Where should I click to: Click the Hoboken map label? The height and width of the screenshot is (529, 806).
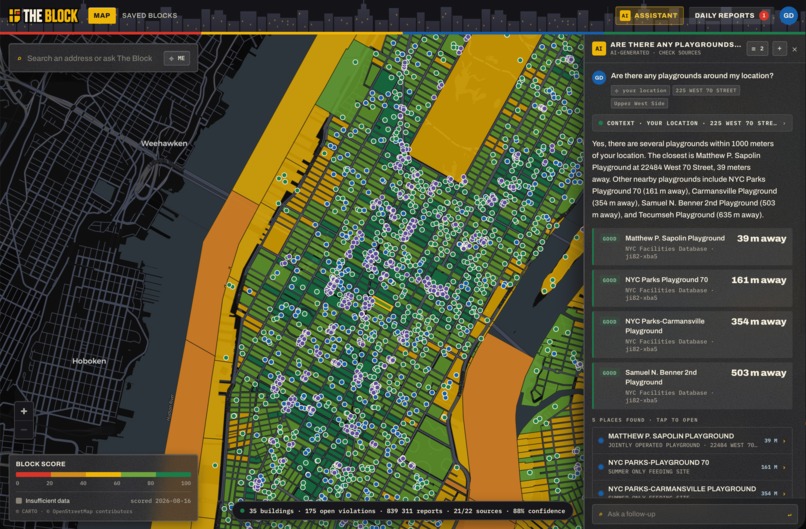coord(89,361)
